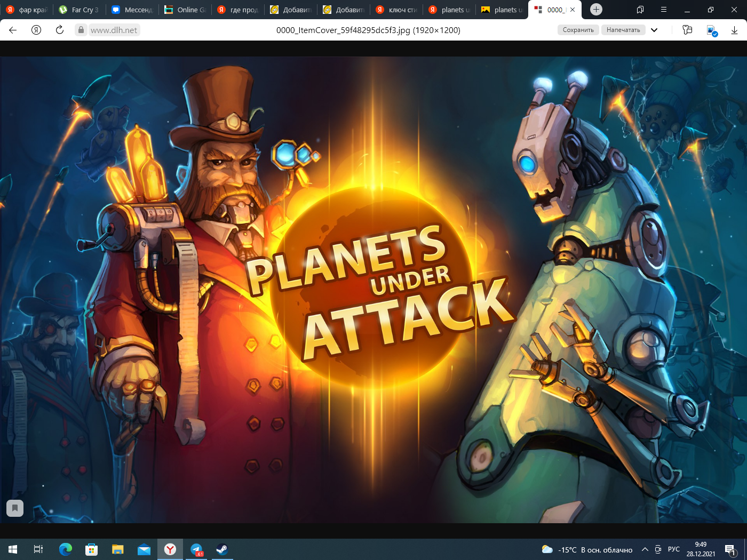Switch to the 'Far Cry 3' tab
This screenshot has height=560, width=747.
pyautogui.click(x=79, y=10)
